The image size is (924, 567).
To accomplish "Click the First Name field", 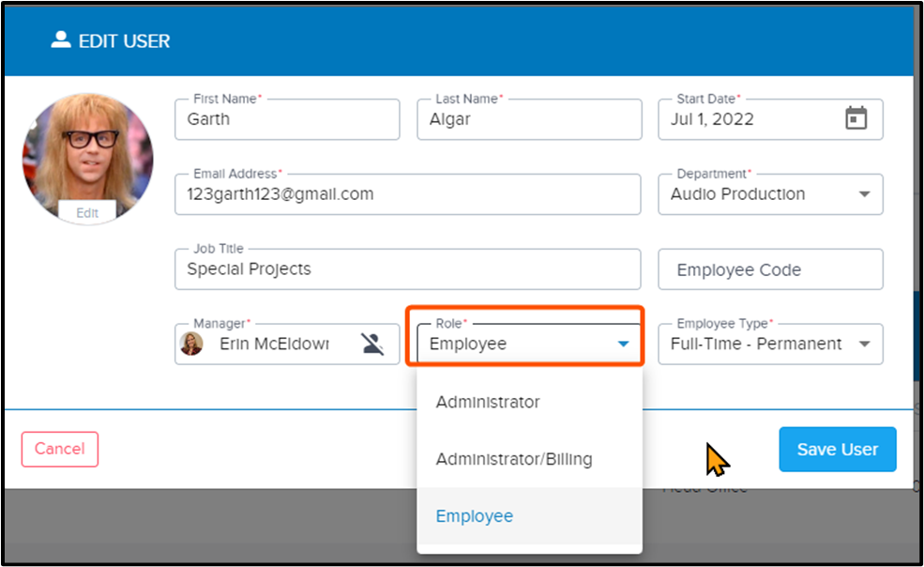I will point(287,119).
